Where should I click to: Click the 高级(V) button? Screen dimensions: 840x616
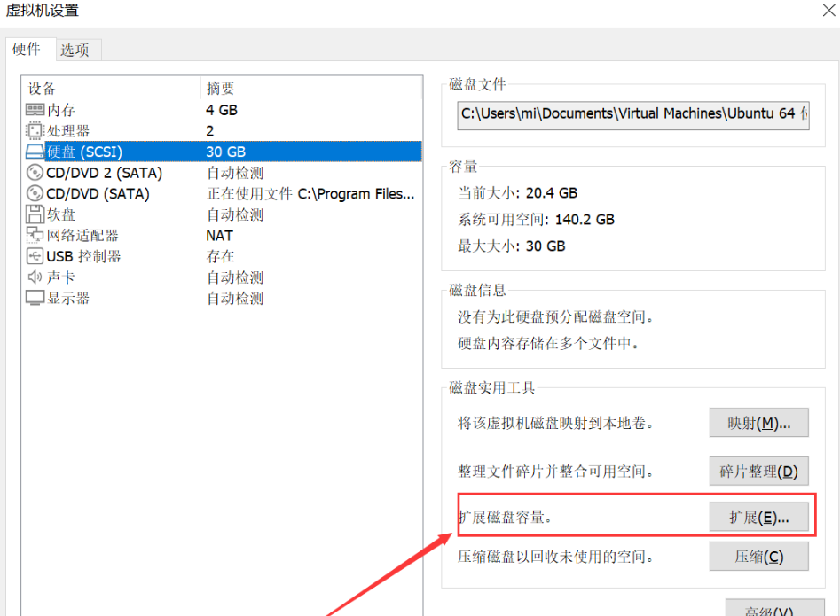768,610
